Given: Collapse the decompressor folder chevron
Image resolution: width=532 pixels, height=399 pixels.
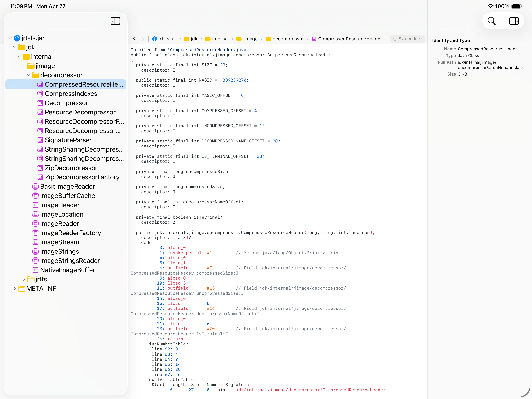Looking at the screenshot, I should (x=29, y=75).
